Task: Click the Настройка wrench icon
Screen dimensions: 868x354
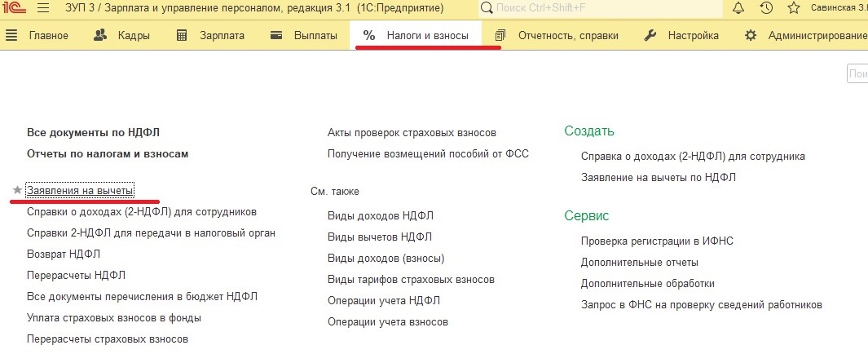Action: point(650,35)
